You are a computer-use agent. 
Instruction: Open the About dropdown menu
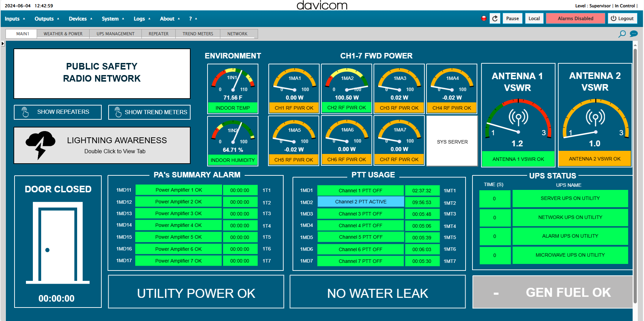click(170, 19)
